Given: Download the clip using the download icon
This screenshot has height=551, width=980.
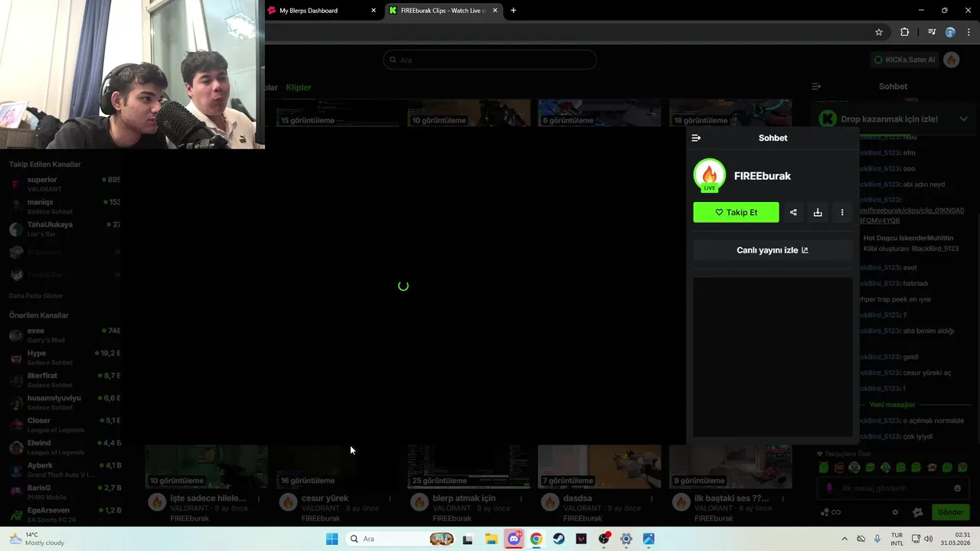Looking at the screenshot, I should point(818,213).
